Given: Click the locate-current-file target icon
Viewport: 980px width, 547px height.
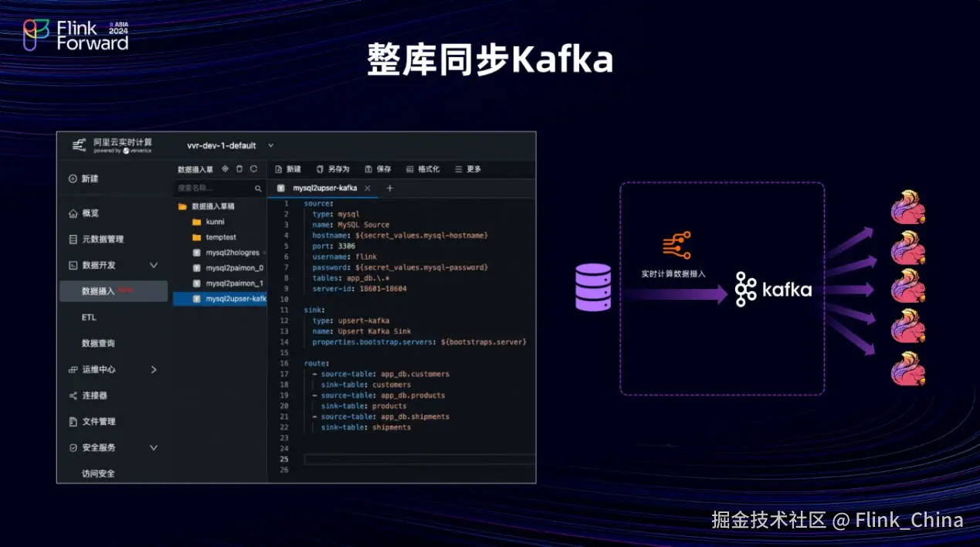Looking at the screenshot, I should coord(225,168).
